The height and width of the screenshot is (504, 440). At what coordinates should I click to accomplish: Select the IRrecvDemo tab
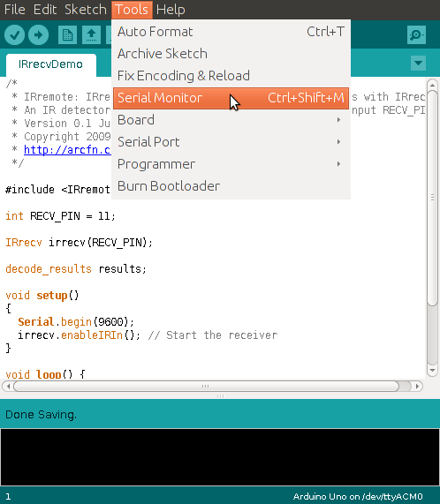click(x=50, y=64)
